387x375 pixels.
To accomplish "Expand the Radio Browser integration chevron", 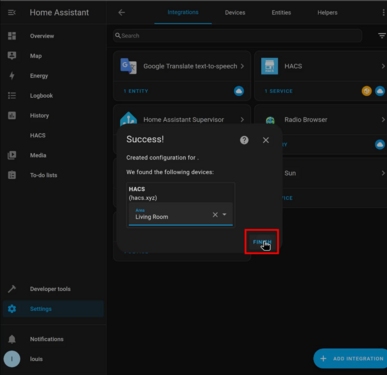I will pos(383,120).
